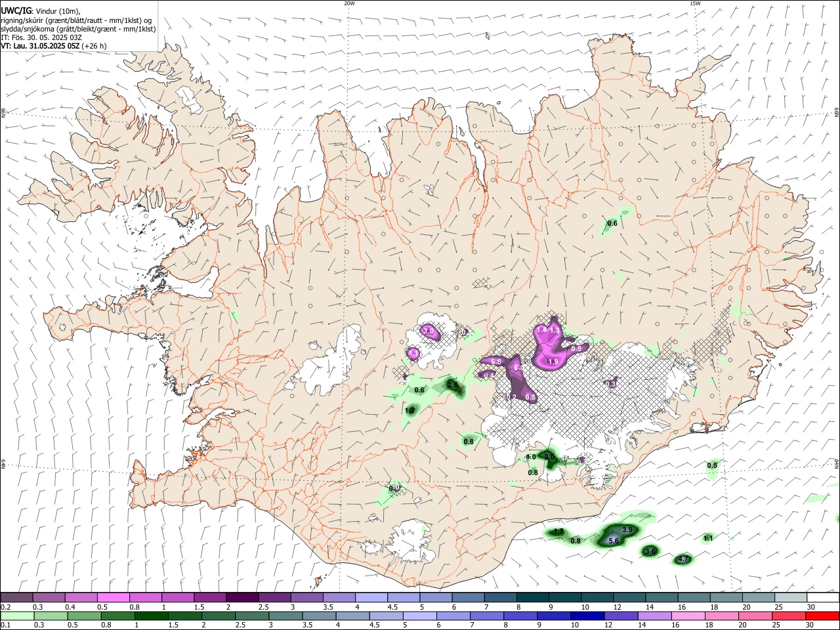Select the darkest purple 2 swatch, upper legend row
The width and height of the screenshot is (840, 630).
241,598
